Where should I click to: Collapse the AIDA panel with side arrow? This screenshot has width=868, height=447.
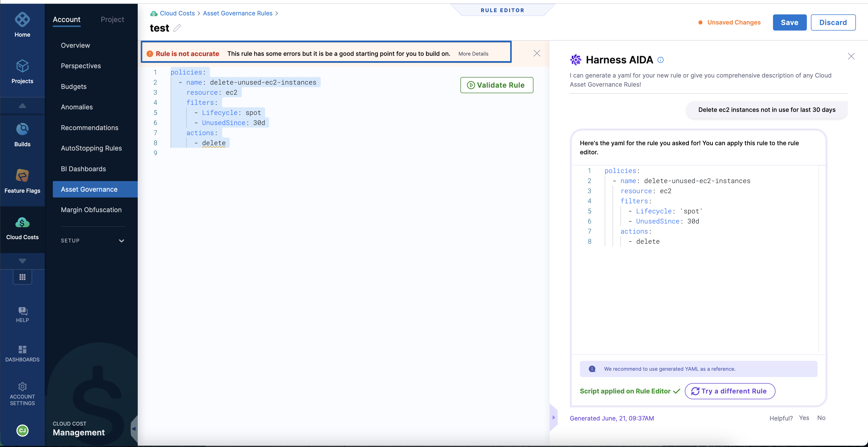click(x=553, y=417)
